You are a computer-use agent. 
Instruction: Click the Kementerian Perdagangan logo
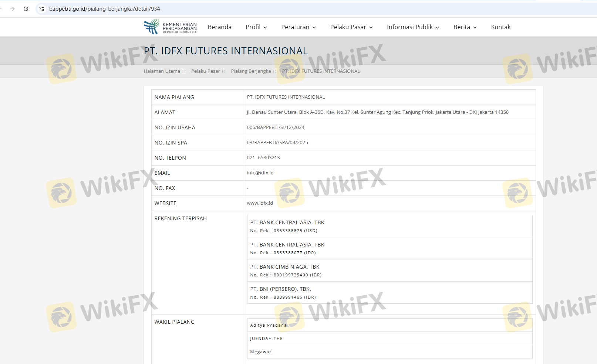tap(171, 27)
